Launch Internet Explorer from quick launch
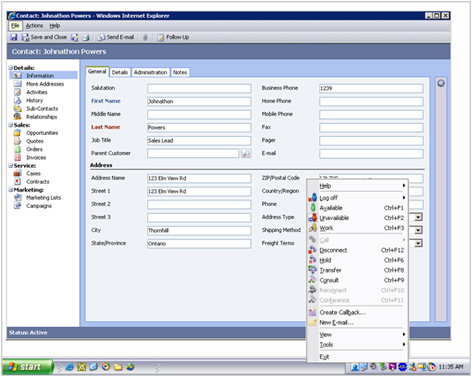Image resolution: width=472 pixels, height=377 pixels. 70,367
